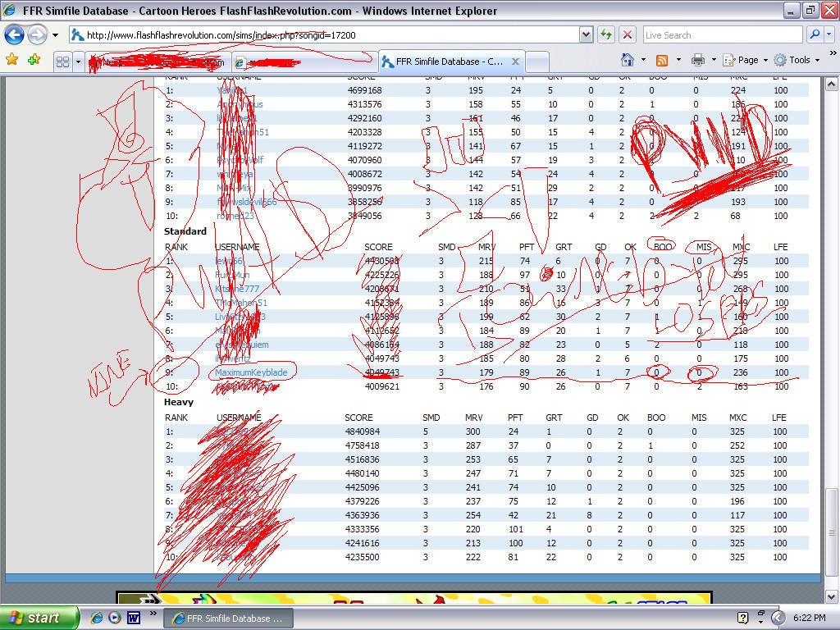Click the Back navigation arrow
Screen dimensions: 840x630
(15, 34)
